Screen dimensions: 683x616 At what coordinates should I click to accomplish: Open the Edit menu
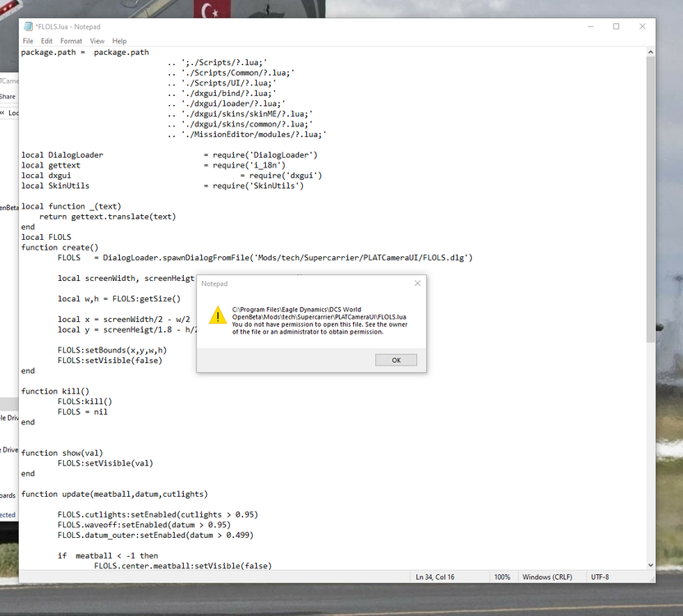tap(47, 41)
